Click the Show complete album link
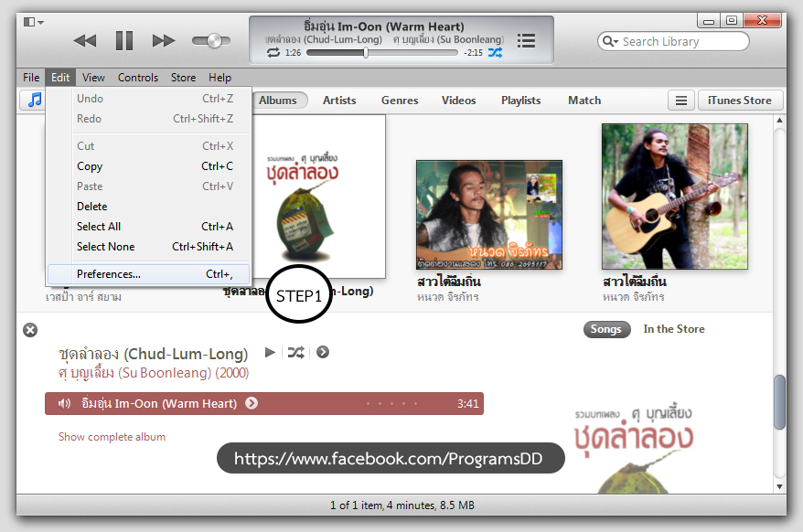 tap(112, 437)
